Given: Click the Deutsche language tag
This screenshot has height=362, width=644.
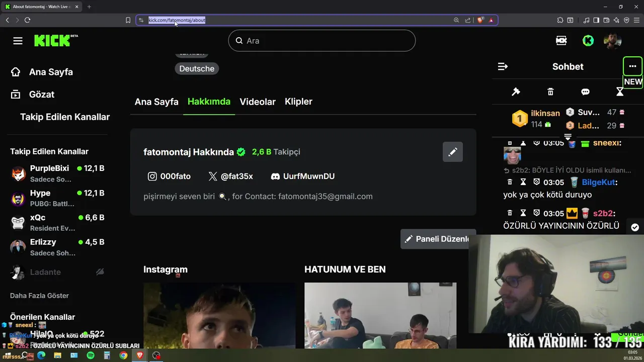Looking at the screenshot, I should 197,68.
